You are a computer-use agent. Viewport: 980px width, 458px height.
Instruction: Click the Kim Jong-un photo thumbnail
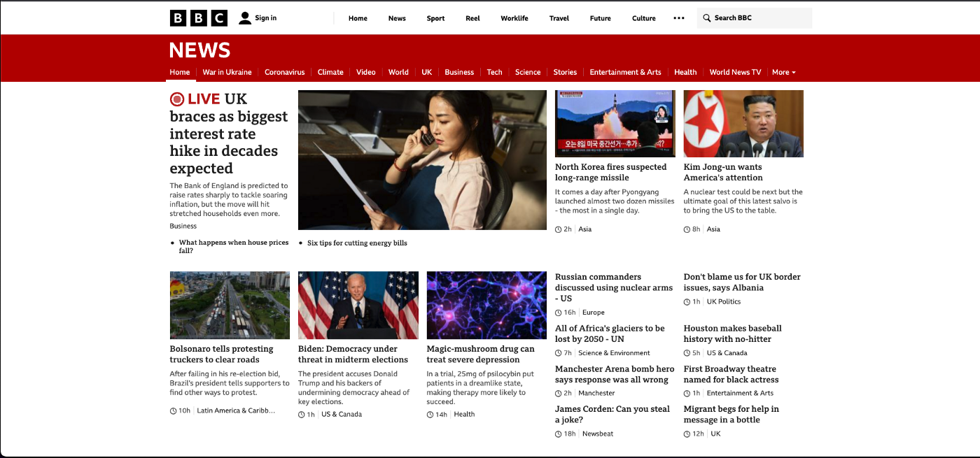pyautogui.click(x=743, y=124)
